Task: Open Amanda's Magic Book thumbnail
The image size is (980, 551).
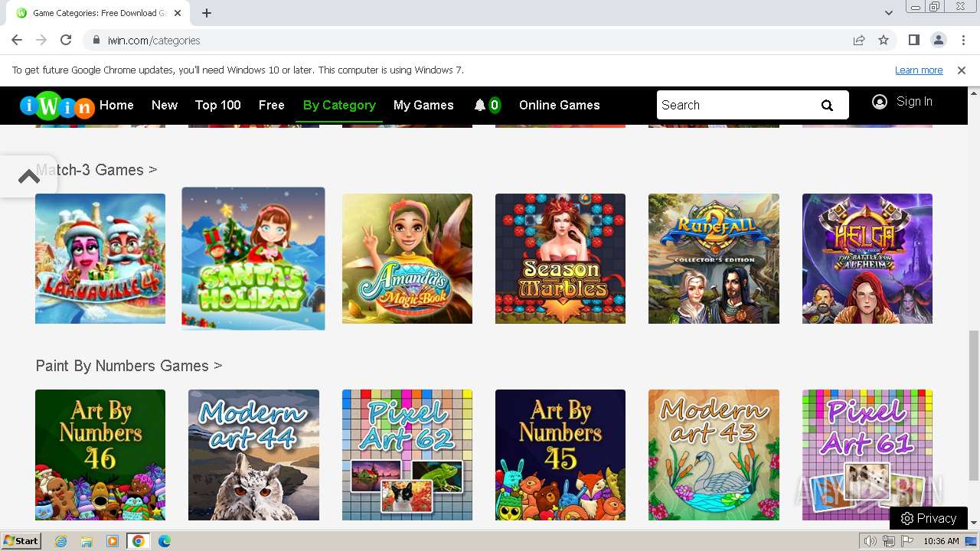Action: [407, 259]
